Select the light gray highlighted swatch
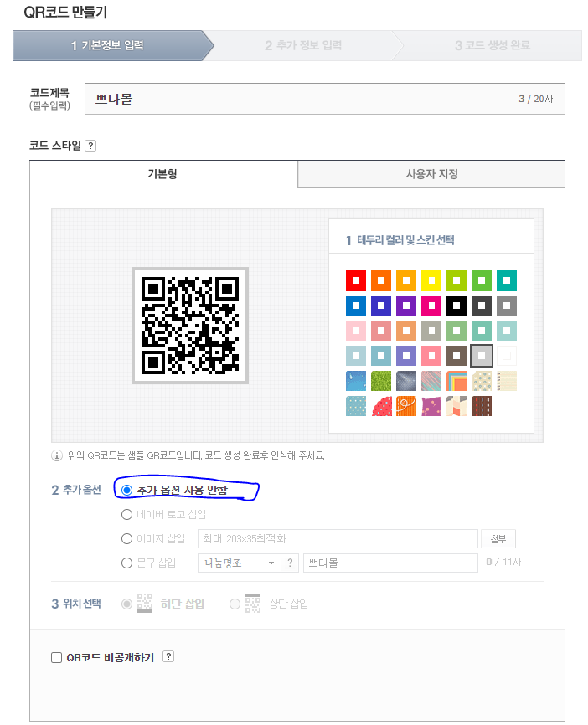The width and height of the screenshot is (588, 725). coord(481,356)
